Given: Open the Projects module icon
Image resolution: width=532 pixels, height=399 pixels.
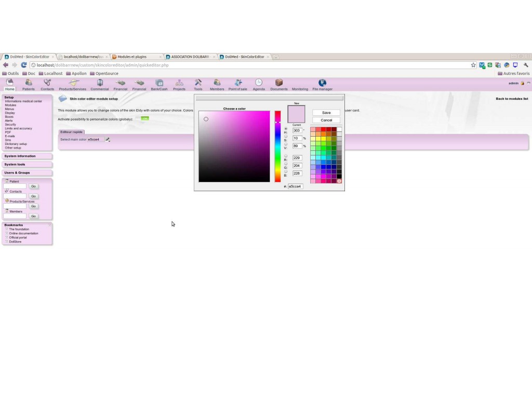Looking at the screenshot, I should [x=179, y=83].
